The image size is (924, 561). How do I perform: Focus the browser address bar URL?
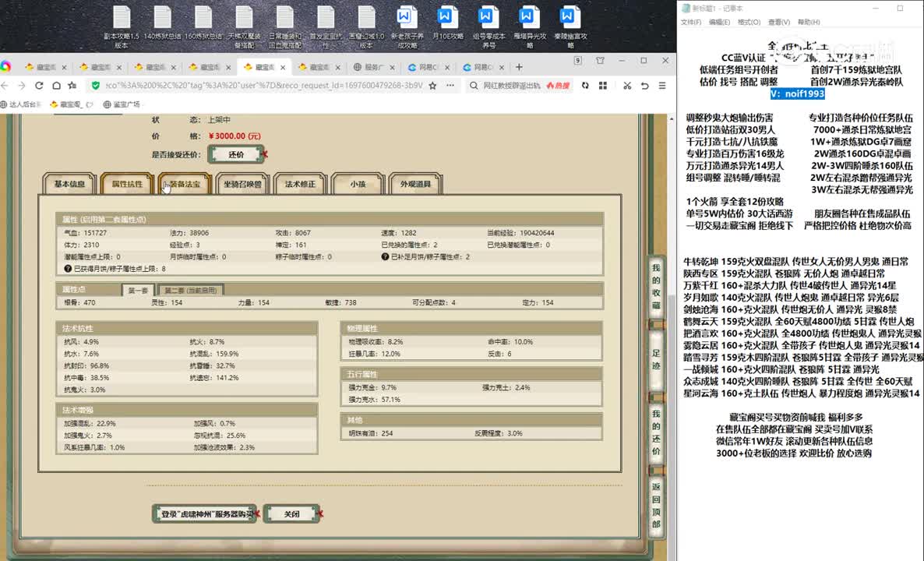click(x=263, y=86)
